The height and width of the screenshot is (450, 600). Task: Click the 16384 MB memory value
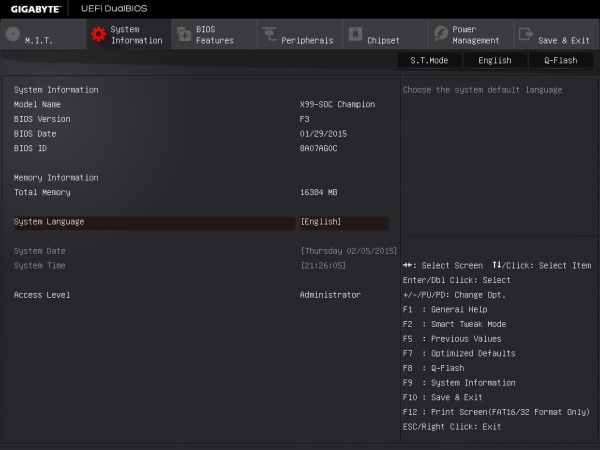(318, 192)
